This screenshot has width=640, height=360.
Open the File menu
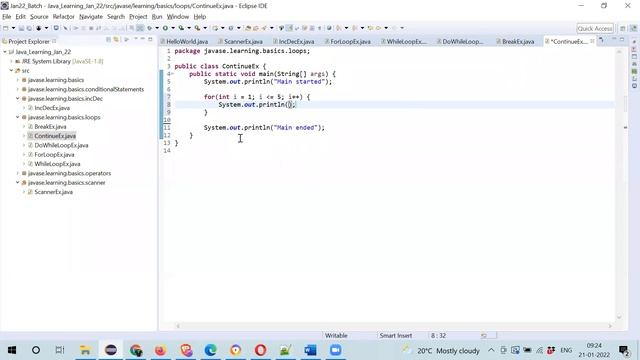pyautogui.click(x=7, y=17)
